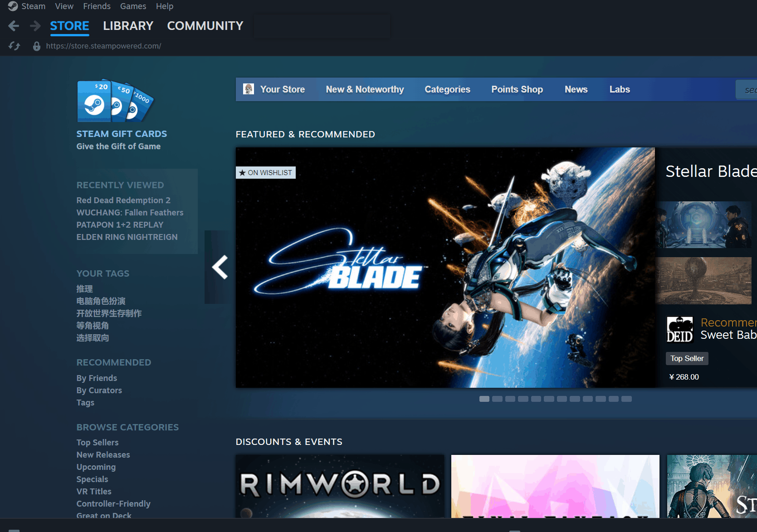Image resolution: width=757 pixels, height=532 pixels.
Task: Go forward using the forward arrow
Action: point(35,26)
